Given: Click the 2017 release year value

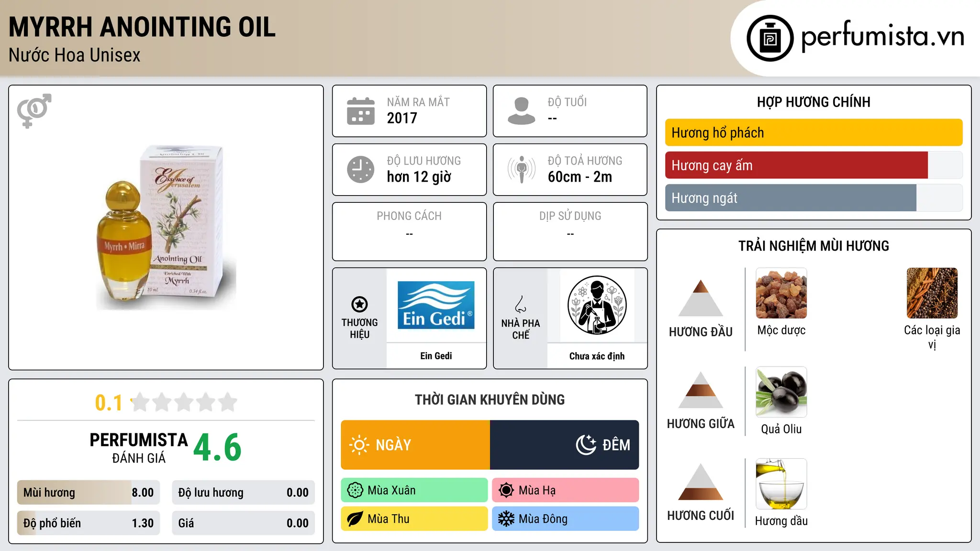Looking at the screenshot, I should (402, 118).
